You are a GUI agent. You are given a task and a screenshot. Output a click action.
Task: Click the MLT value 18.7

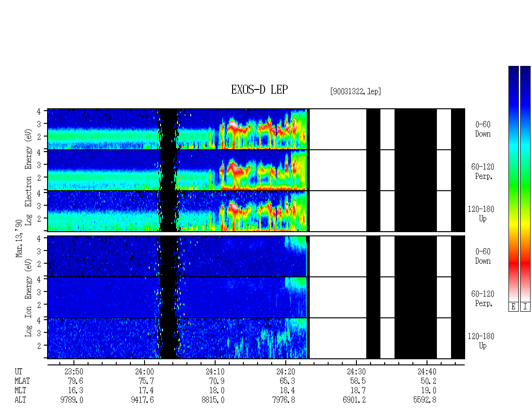[358, 391]
